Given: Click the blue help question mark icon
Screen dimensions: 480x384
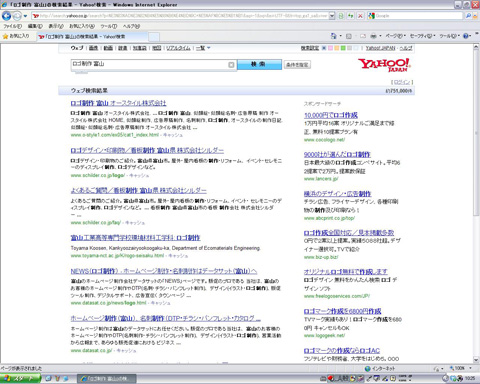Looking at the screenshot, I should coord(466,36).
